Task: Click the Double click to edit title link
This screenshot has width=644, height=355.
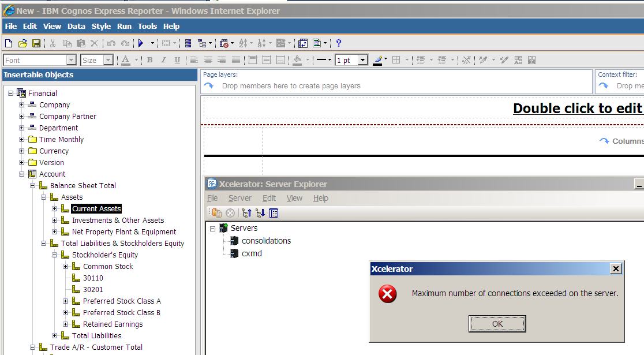Action: tap(578, 109)
